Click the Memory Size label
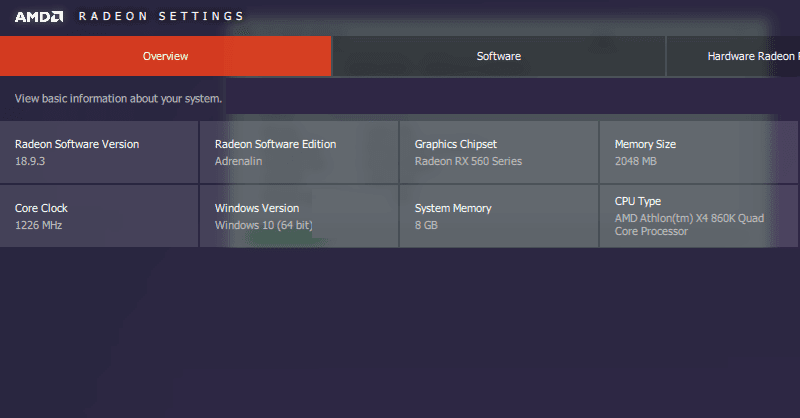This screenshot has width=800, height=418. [x=645, y=144]
